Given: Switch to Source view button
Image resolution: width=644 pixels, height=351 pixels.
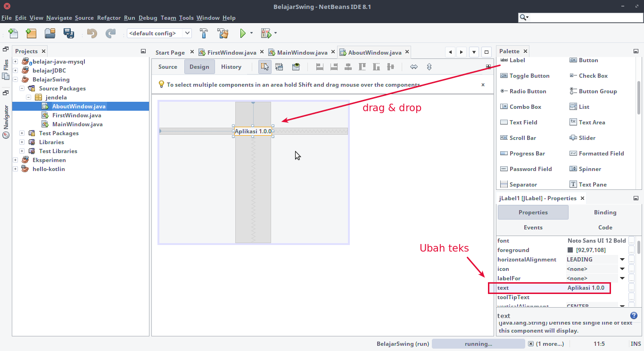Looking at the screenshot, I should coord(168,67).
